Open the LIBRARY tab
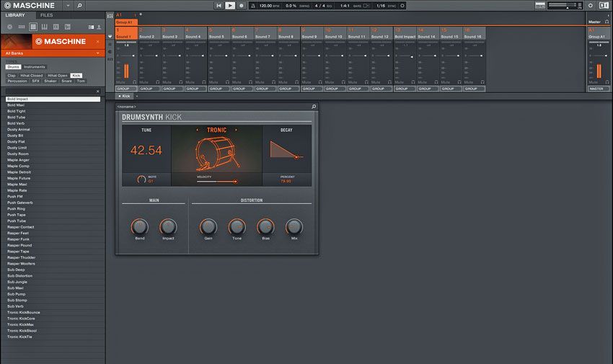613x364 pixels. point(15,15)
